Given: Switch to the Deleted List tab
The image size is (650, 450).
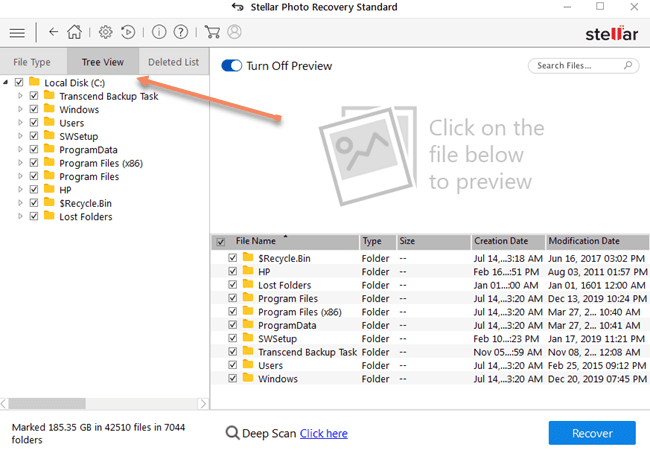Looking at the screenshot, I should click(173, 62).
